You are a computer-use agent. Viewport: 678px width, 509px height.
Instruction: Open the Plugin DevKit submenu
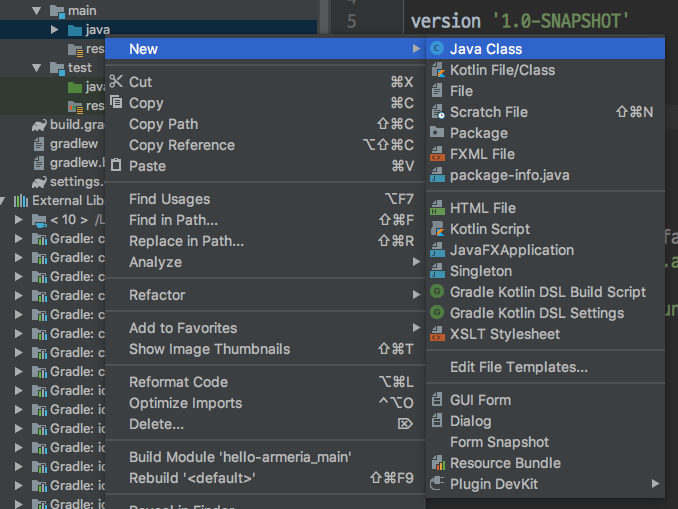click(x=492, y=484)
